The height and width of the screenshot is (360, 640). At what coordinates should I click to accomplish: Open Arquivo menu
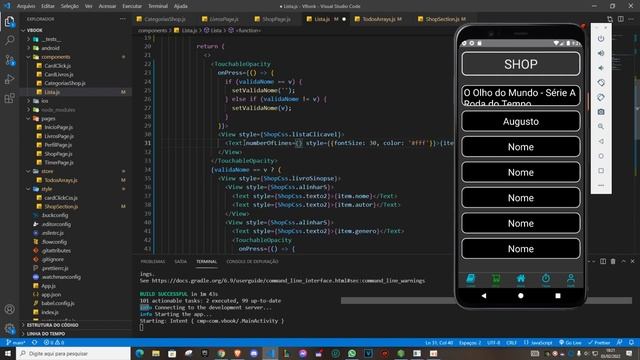26,6
